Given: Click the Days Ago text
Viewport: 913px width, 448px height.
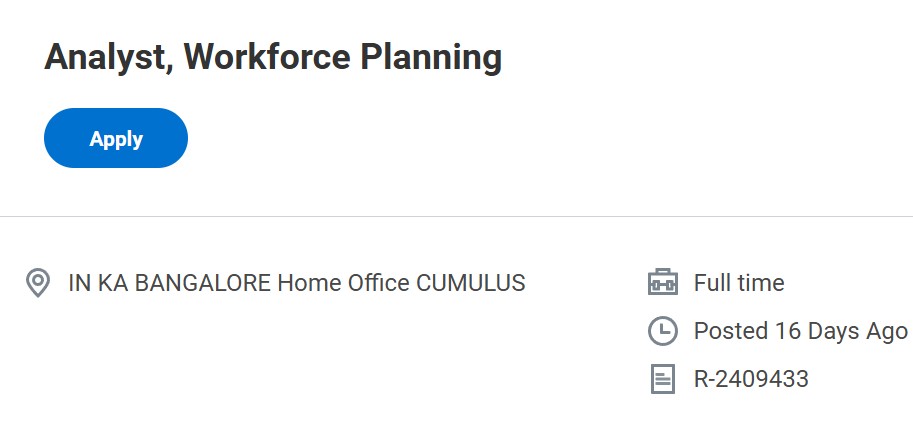Looking at the screenshot, I should tap(858, 331).
